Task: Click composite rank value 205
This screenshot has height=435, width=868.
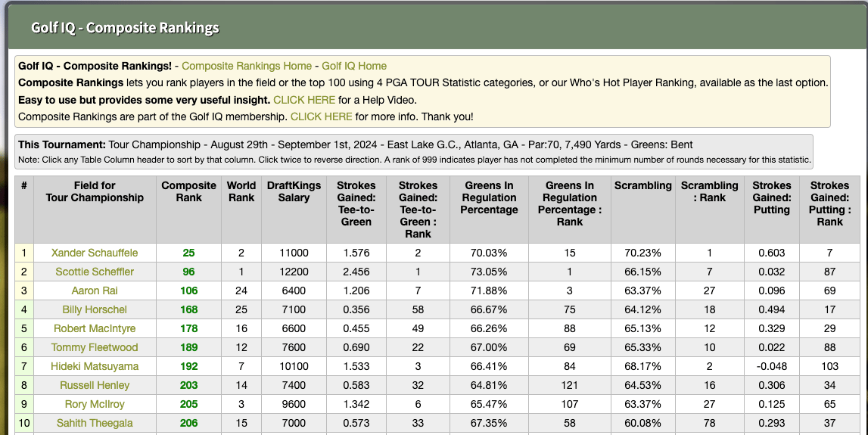Action: (188, 404)
